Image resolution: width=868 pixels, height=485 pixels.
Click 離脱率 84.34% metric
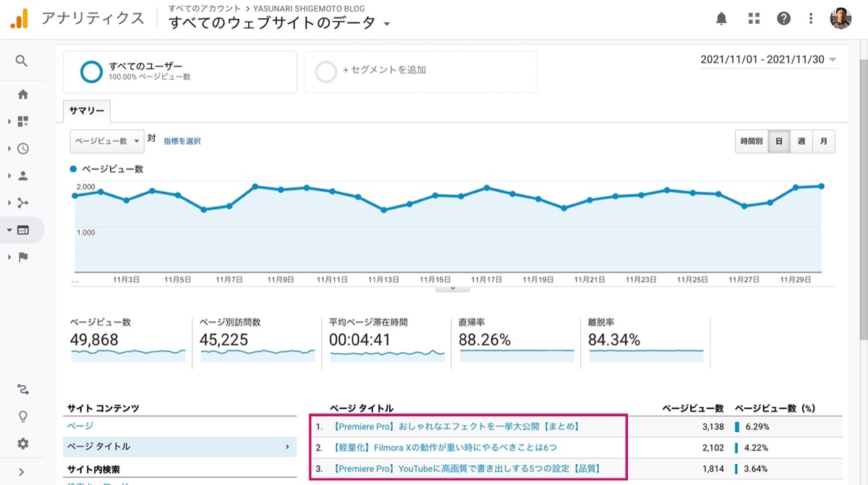pyautogui.click(x=646, y=339)
